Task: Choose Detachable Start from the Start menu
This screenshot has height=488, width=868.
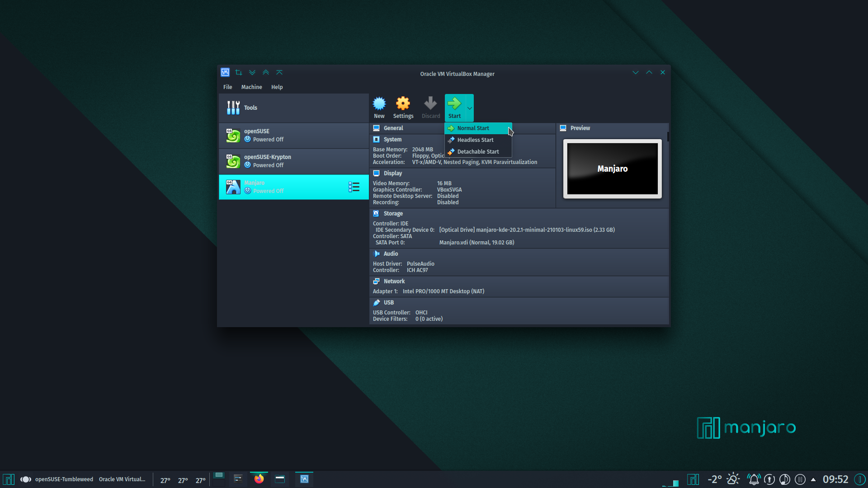Action: tap(478, 152)
